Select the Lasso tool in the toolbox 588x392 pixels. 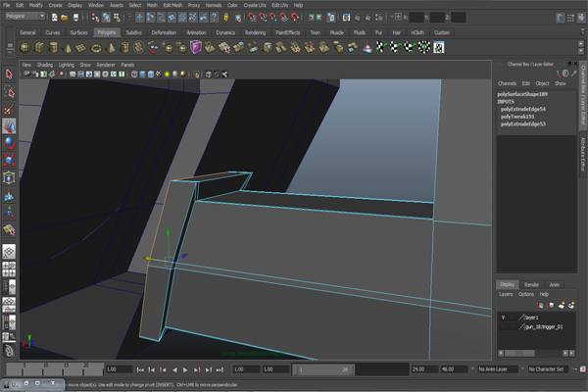click(9, 91)
